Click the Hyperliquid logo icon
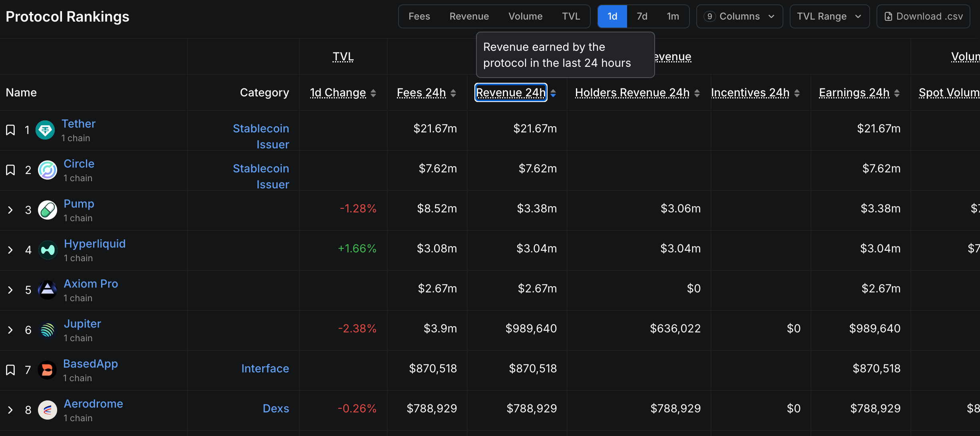 (x=48, y=250)
